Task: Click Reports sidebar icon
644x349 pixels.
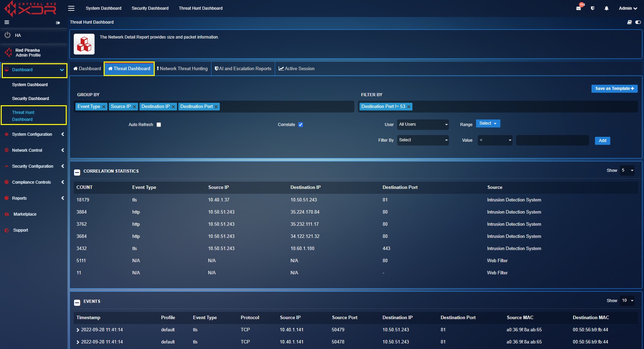Action: click(7, 198)
